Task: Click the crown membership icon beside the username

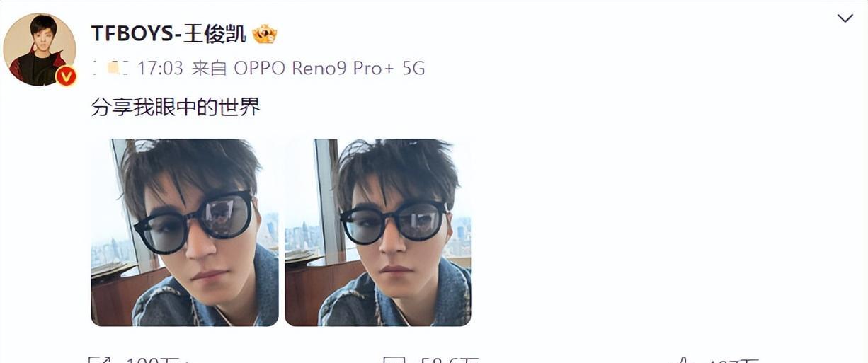Action: click(x=265, y=33)
